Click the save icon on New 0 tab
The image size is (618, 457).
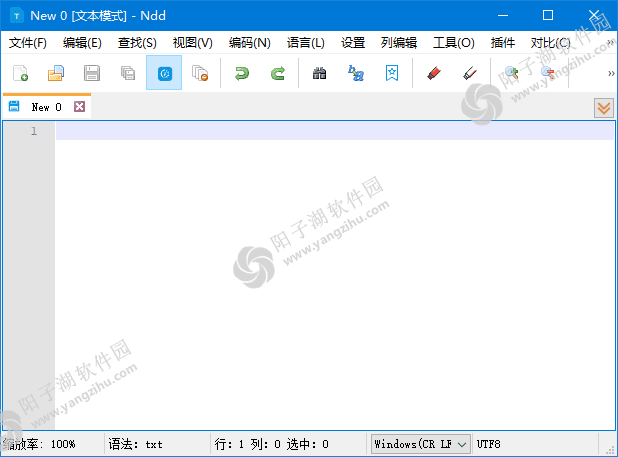[14, 106]
